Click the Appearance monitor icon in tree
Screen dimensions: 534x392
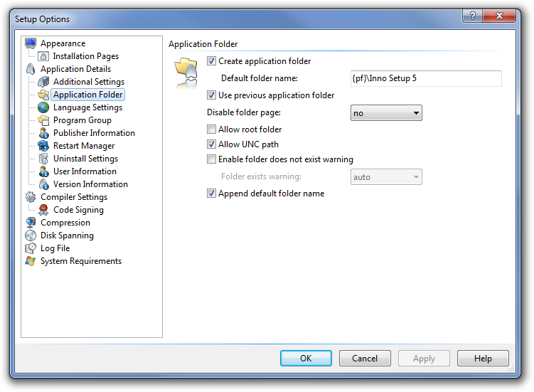click(31, 43)
